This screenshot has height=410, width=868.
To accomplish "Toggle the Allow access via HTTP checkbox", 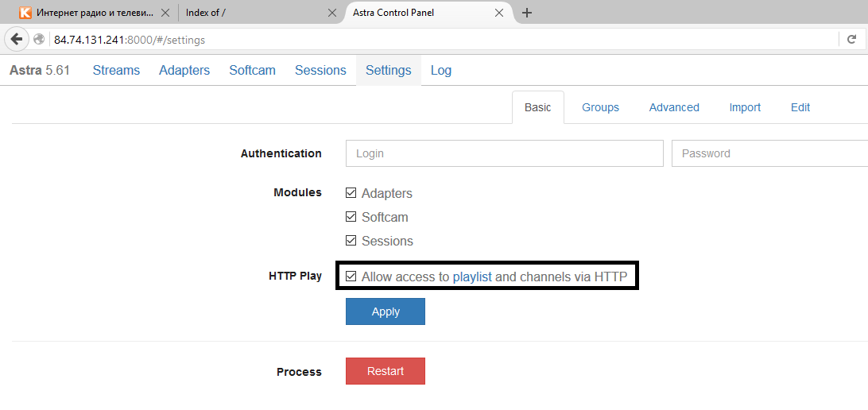I will [x=351, y=276].
